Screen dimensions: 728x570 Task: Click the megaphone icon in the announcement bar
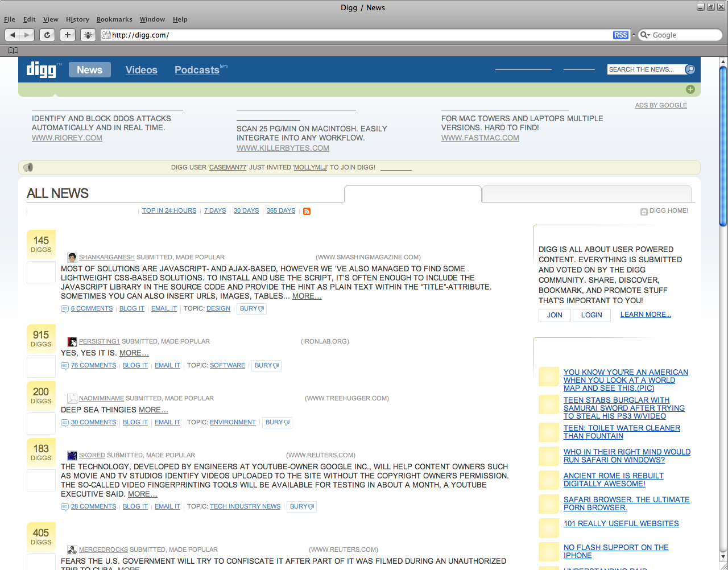tap(28, 167)
